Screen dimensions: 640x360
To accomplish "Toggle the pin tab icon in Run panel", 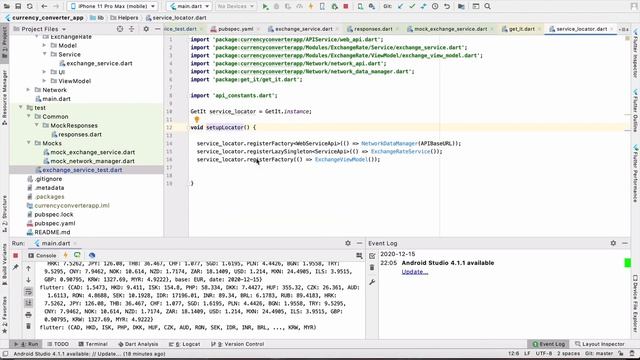I will pyautogui.click(x=16, y=267).
